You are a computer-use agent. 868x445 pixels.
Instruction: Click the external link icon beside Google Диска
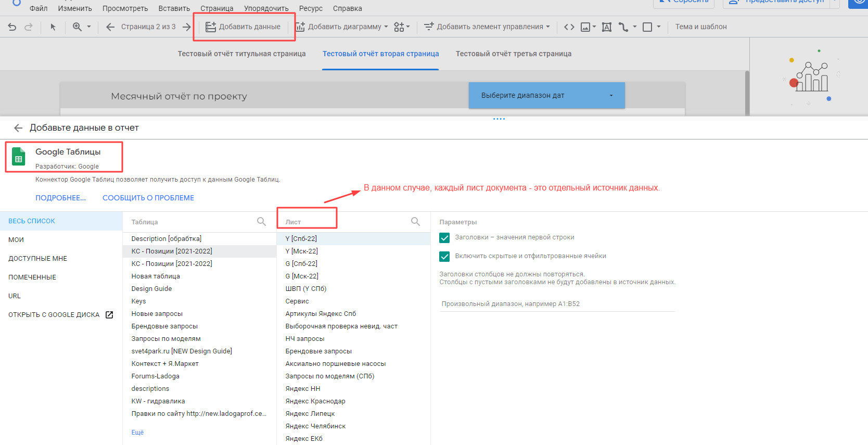pos(109,315)
